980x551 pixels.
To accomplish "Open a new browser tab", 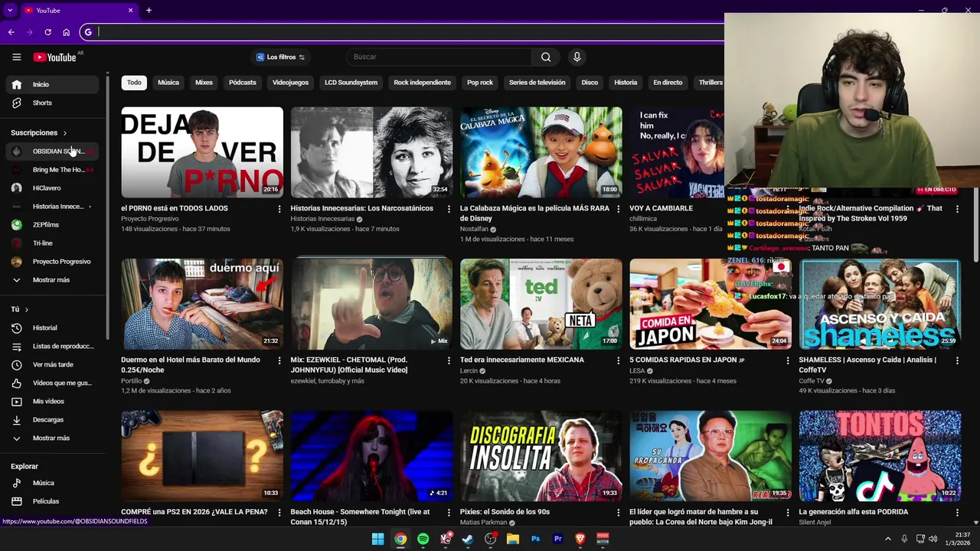I will pos(149,10).
